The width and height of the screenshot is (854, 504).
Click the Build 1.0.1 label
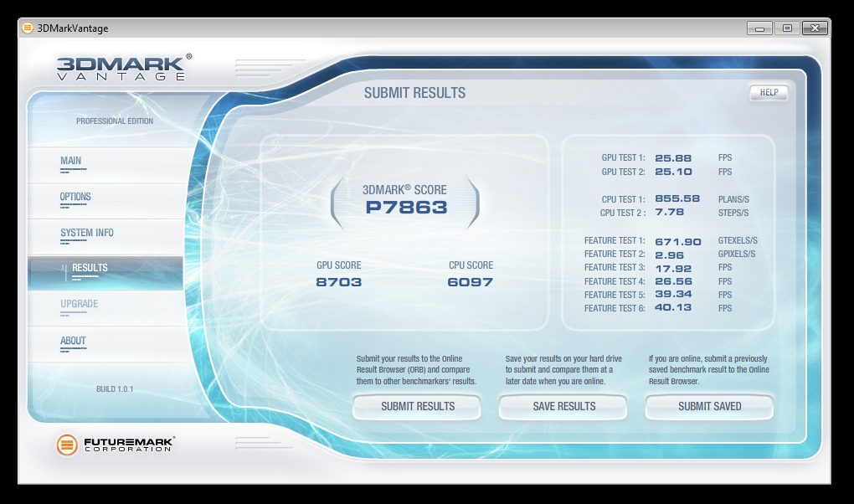pos(115,389)
